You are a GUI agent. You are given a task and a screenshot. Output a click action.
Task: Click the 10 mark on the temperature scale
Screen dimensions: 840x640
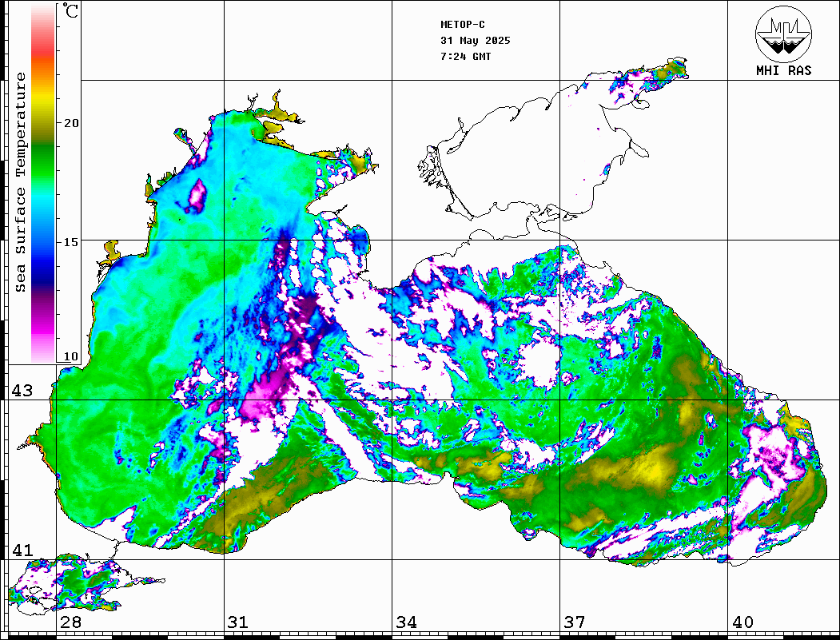[71, 356]
